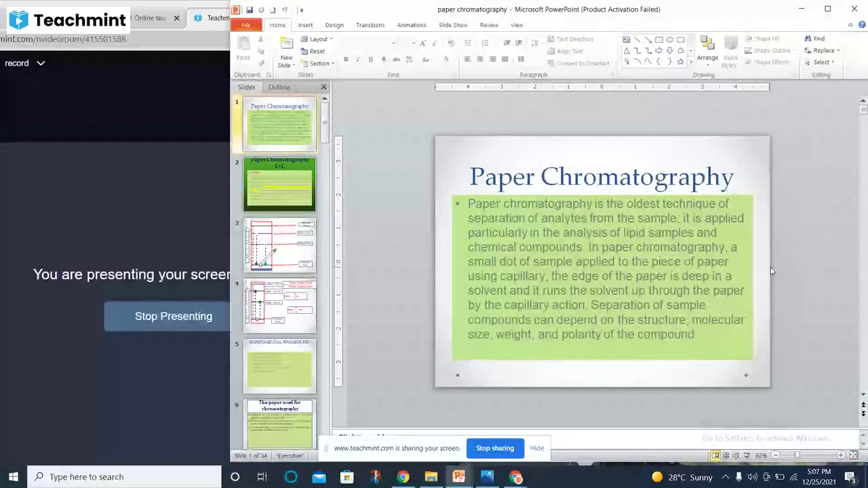Screen dimensions: 868x488
Task: Select the text box shape in gallery
Action: (626, 40)
